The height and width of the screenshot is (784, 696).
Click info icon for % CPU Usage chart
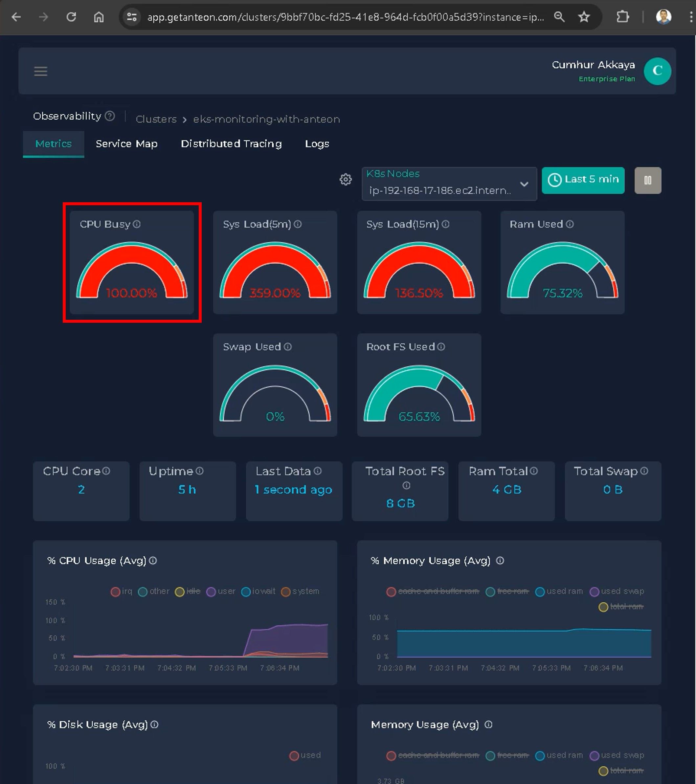click(x=153, y=560)
